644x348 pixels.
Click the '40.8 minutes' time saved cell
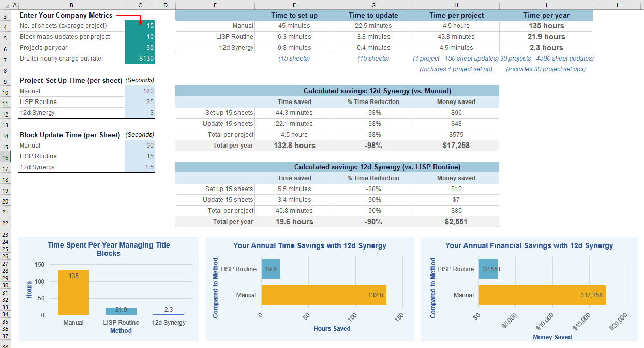coord(294,211)
